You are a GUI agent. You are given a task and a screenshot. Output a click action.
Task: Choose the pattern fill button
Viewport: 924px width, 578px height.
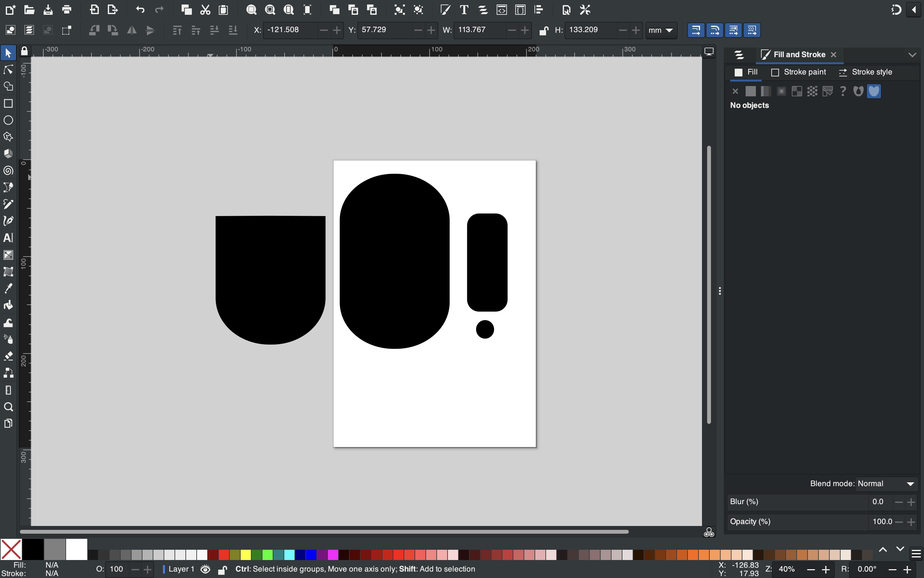tap(812, 92)
